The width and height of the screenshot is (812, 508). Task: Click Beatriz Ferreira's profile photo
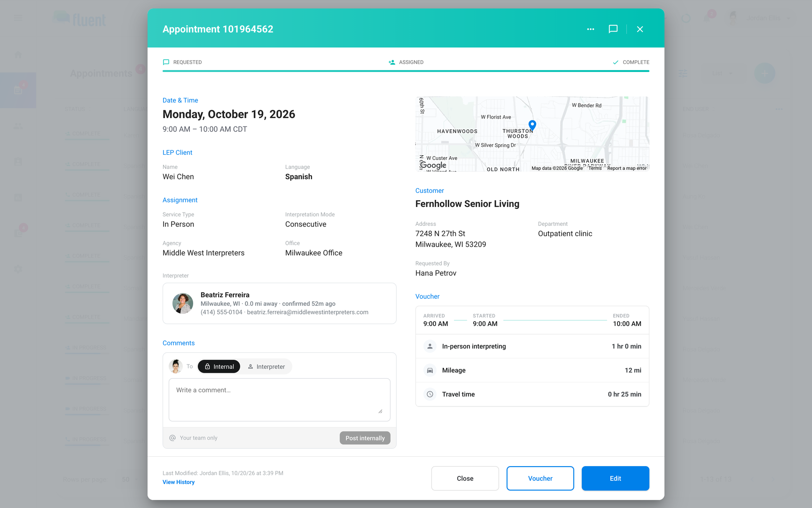pyautogui.click(x=183, y=303)
